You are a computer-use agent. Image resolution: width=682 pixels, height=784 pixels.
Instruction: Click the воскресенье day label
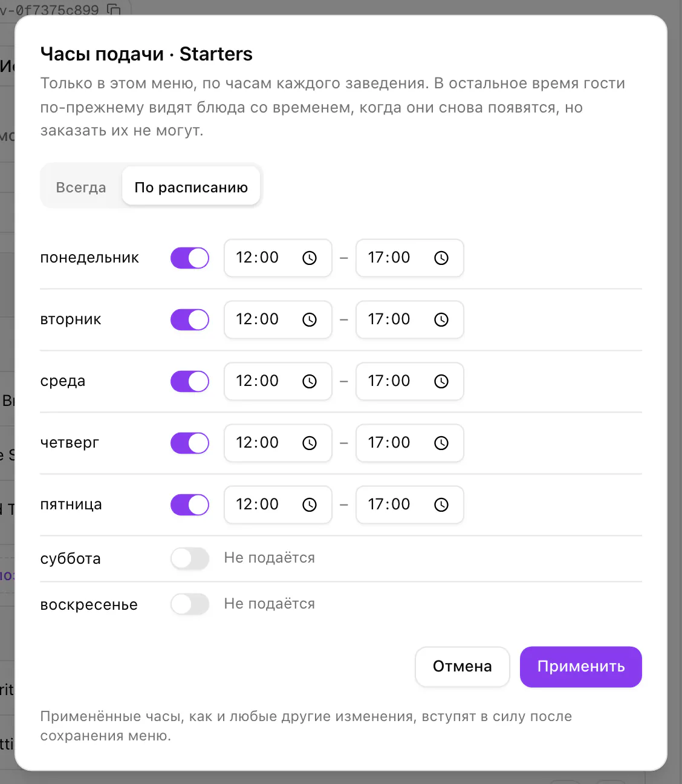tap(89, 605)
